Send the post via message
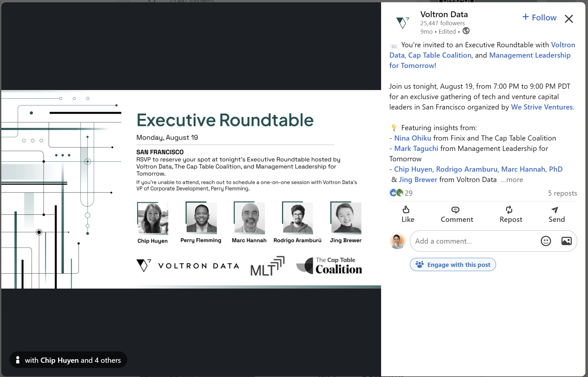This screenshot has width=588, height=377. 556,214
